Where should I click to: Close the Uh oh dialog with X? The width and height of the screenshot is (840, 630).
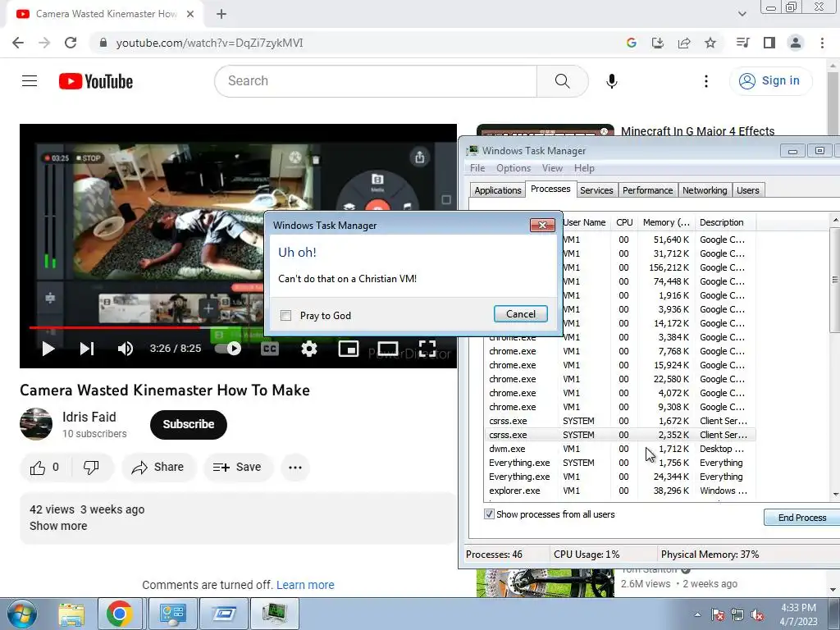click(542, 225)
